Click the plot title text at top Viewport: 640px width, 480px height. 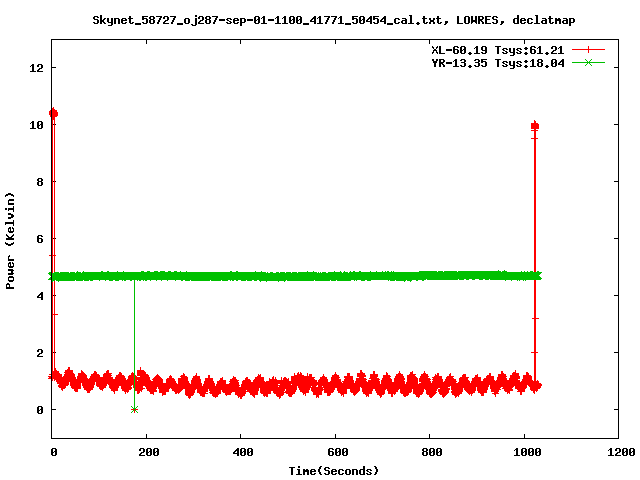[x=333, y=19]
